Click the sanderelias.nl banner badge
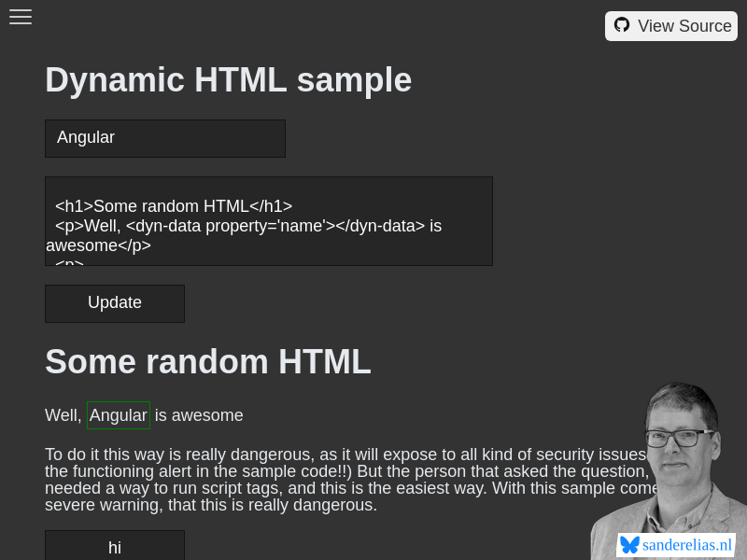This screenshot has width=747, height=560. [x=676, y=545]
